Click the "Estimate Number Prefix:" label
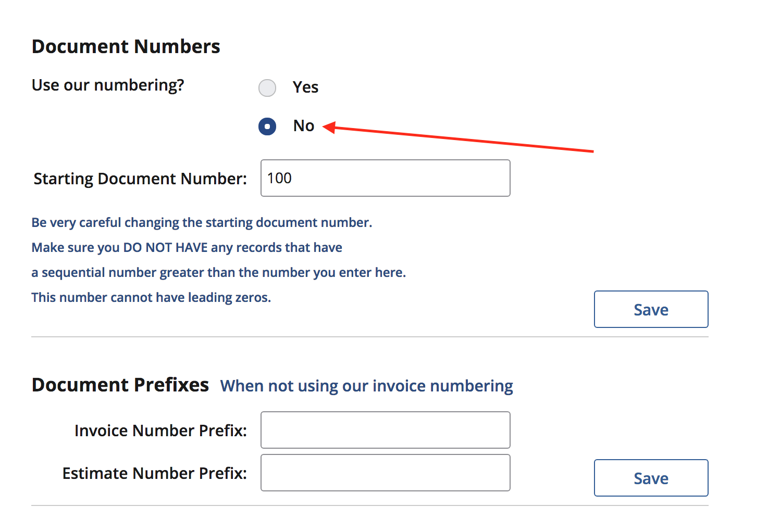 pyautogui.click(x=155, y=473)
